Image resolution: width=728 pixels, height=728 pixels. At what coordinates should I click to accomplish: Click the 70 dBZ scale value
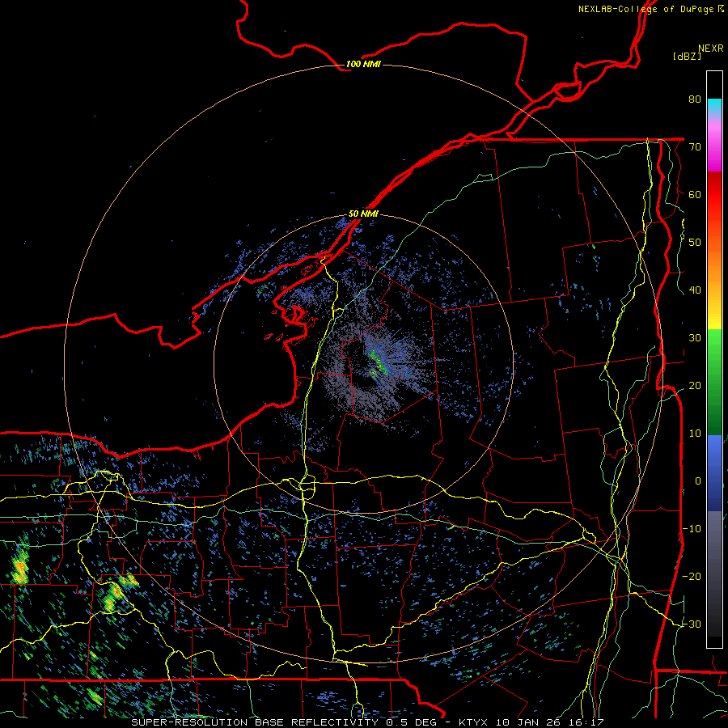click(695, 146)
